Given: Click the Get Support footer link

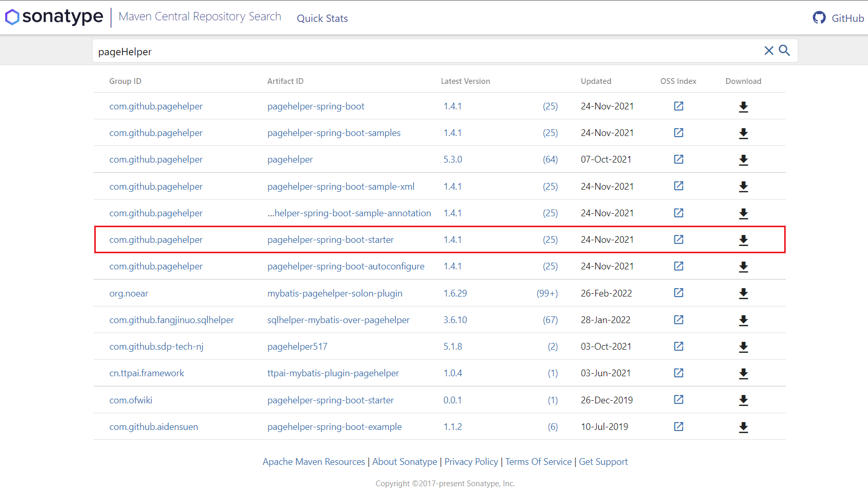Looking at the screenshot, I should pos(603,462).
